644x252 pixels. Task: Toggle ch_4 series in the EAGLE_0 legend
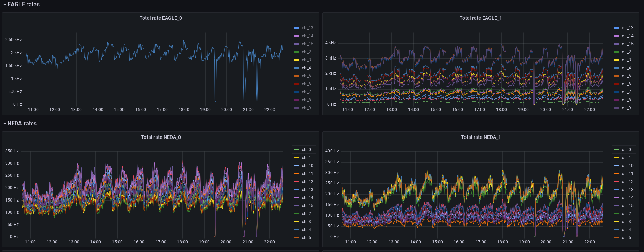[306, 68]
